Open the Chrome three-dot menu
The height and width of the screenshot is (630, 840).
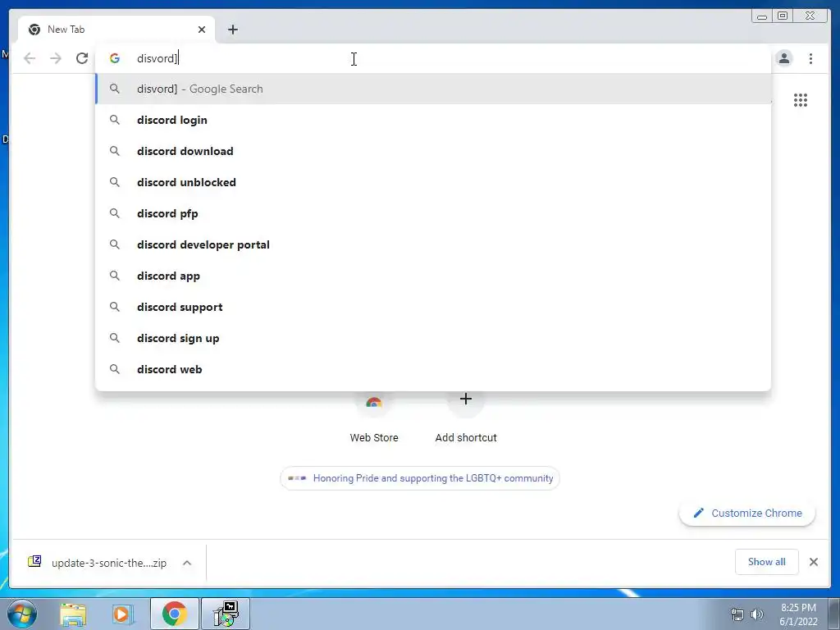810,58
